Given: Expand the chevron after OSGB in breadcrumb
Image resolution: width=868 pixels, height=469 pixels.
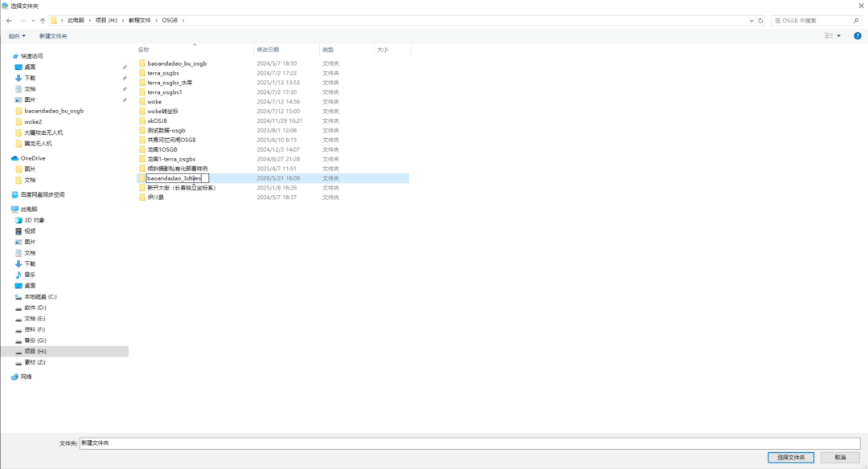Looking at the screenshot, I should pos(183,20).
